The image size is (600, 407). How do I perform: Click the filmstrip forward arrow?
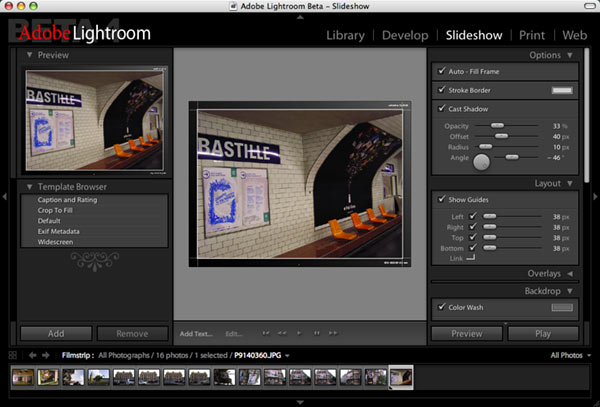tap(46, 355)
